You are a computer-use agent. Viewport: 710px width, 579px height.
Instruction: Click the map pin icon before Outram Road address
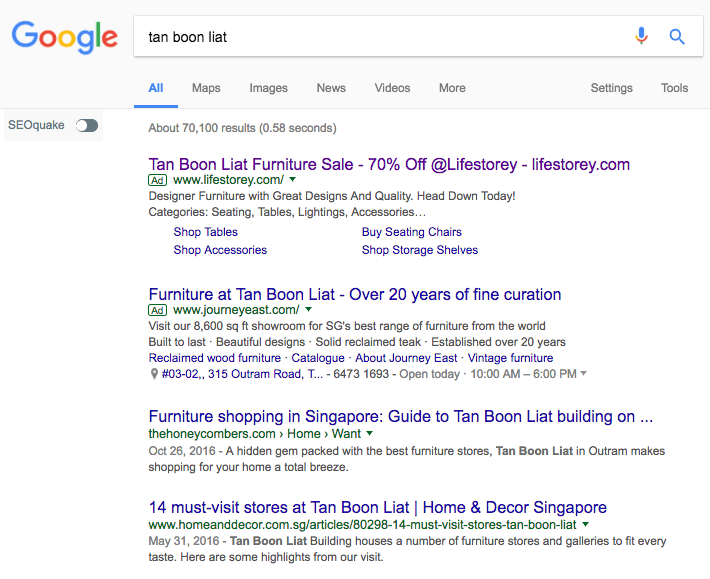(154, 374)
